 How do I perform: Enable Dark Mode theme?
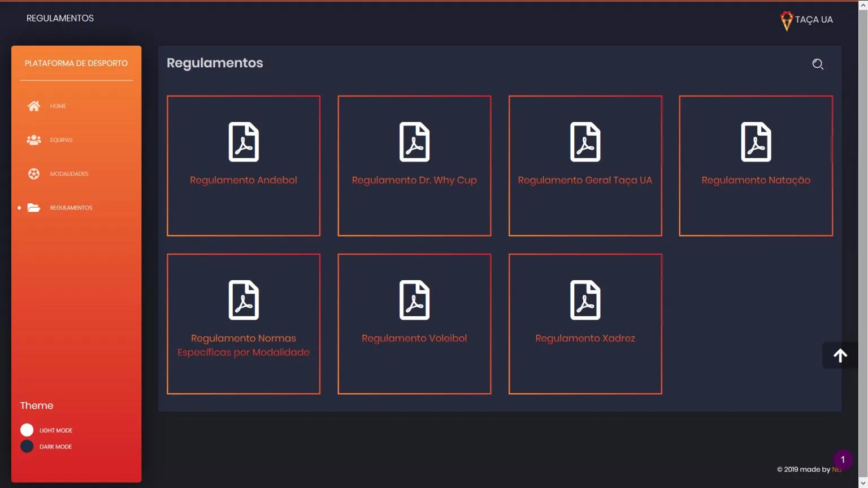tap(27, 446)
